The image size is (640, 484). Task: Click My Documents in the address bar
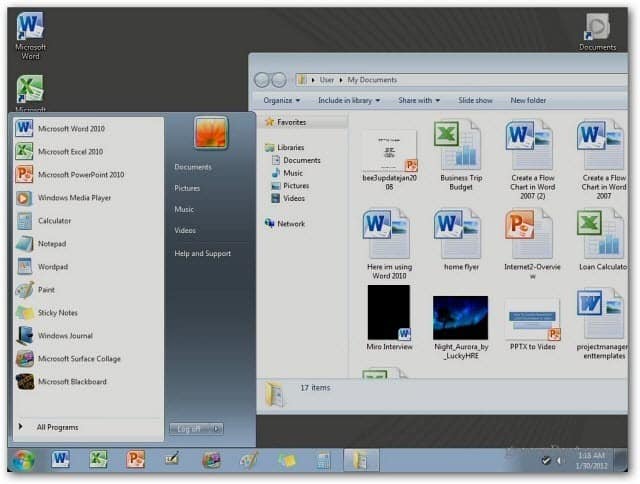click(x=372, y=80)
